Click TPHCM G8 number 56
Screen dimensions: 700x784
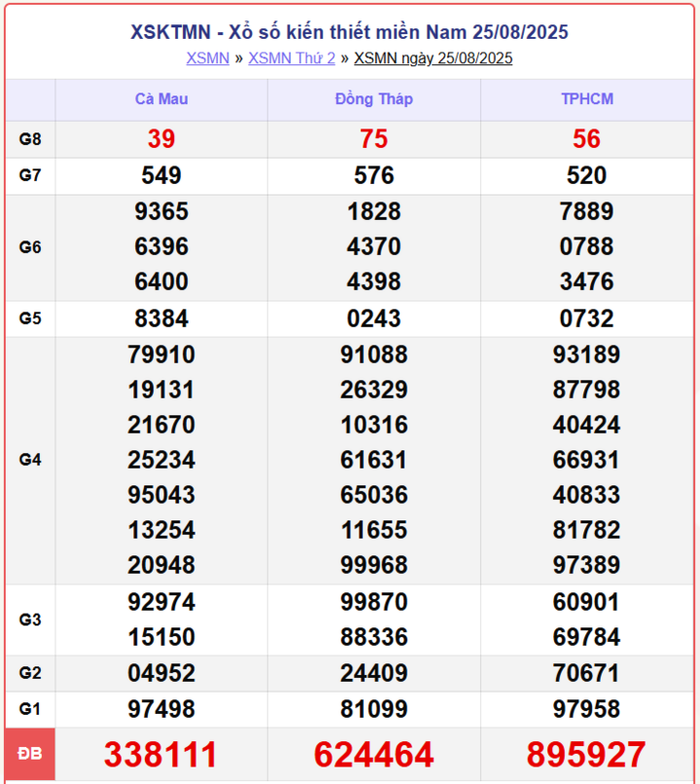point(586,139)
